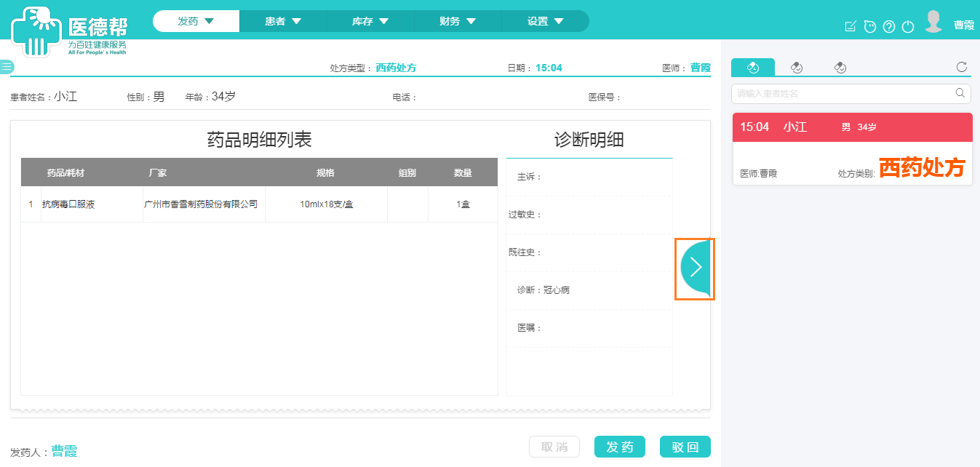The image size is (980, 467).
Task: Click the 诊断明细 heading
Action: (589, 140)
